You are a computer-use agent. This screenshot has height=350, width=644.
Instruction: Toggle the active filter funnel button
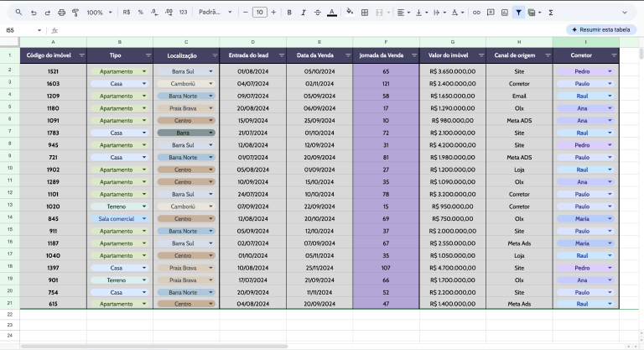[518, 13]
